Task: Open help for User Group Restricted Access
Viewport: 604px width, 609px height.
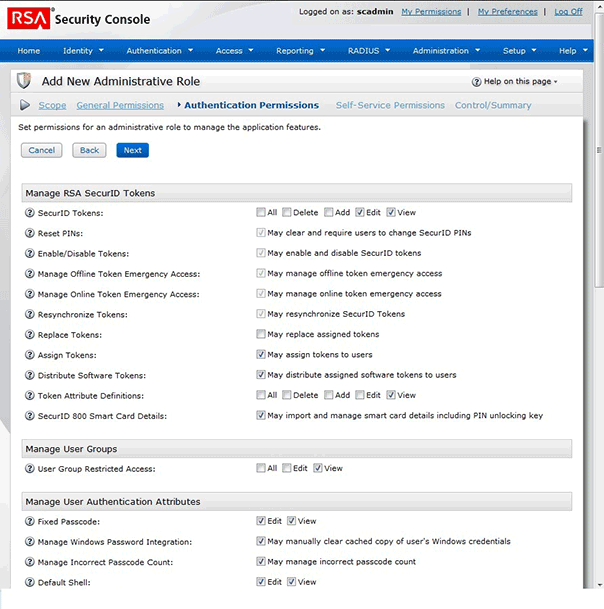Action: tap(30, 468)
